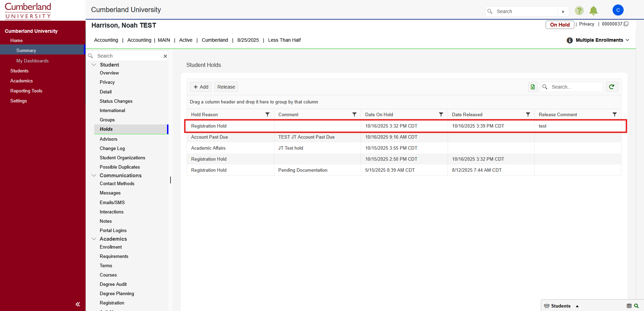Open the Academics menu in left sidebar
644x311 pixels.
(x=21, y=81)
